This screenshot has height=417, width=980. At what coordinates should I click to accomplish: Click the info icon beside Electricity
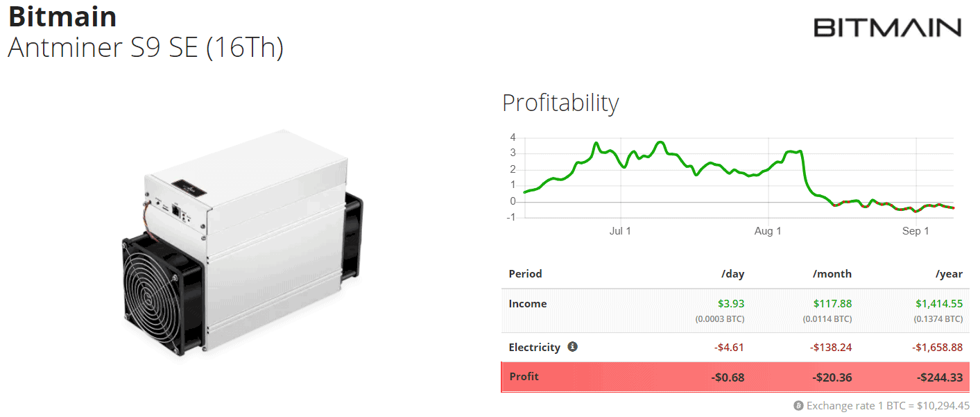tap(572, 346)
